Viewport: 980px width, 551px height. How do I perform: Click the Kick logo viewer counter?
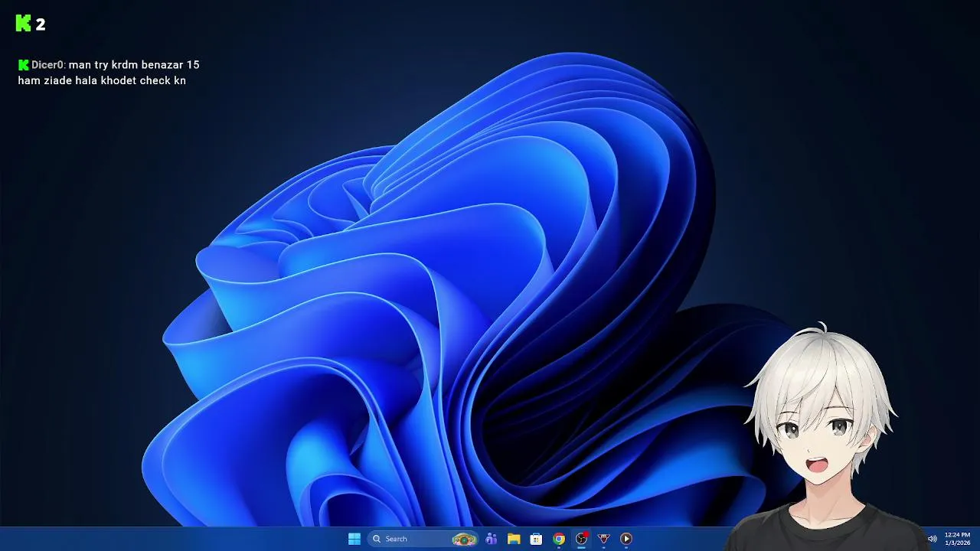pos(31,24)
